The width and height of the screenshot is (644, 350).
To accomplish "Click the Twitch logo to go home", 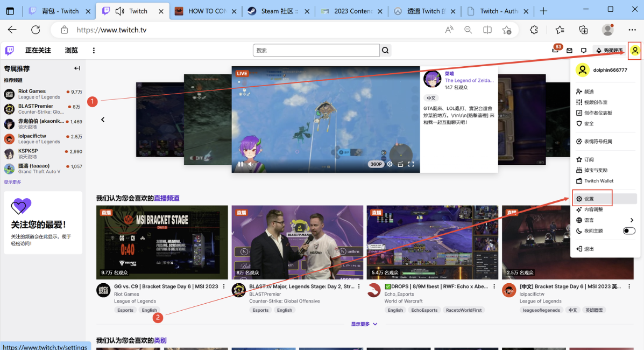I will tap(9, 50).
